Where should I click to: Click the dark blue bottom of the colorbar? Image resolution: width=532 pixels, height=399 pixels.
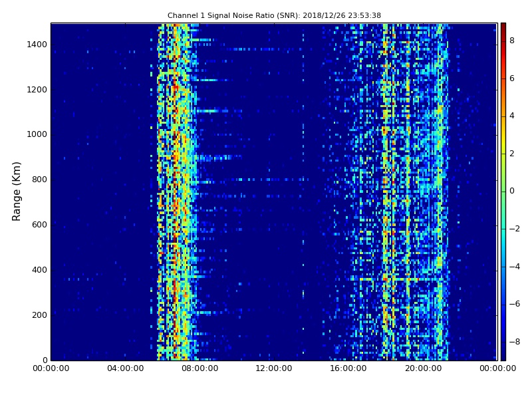503,354
